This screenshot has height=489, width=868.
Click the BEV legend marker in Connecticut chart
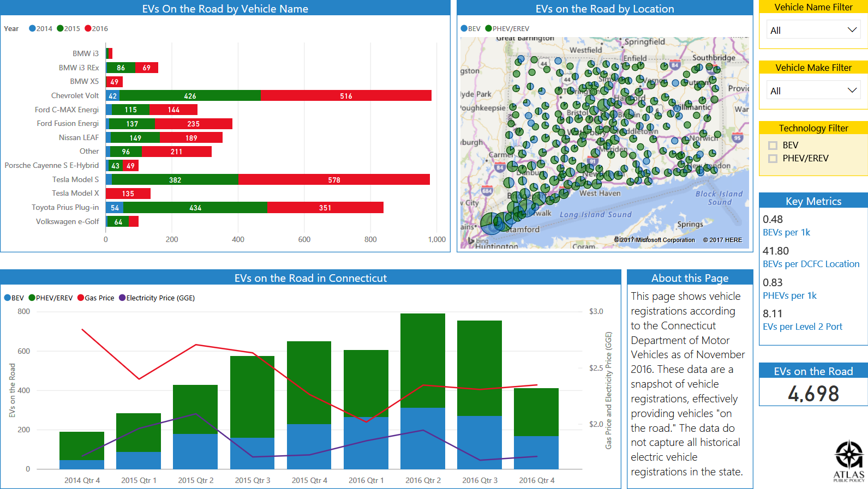8,298
